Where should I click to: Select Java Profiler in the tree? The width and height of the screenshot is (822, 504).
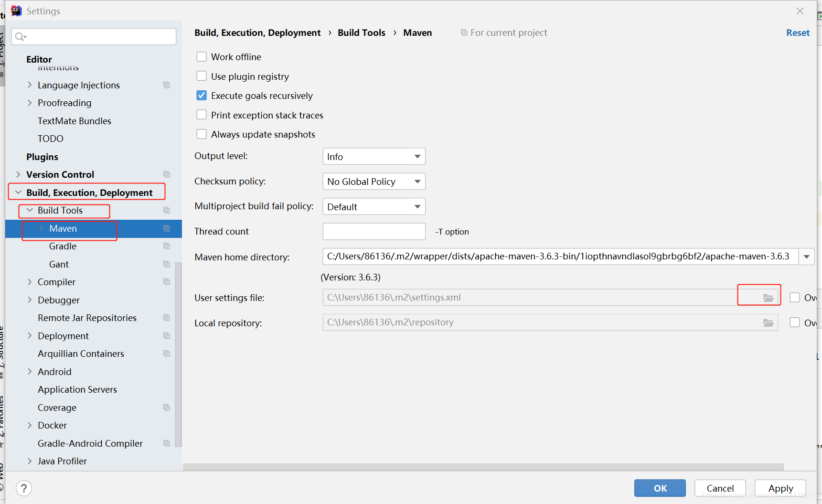point(62,461)
